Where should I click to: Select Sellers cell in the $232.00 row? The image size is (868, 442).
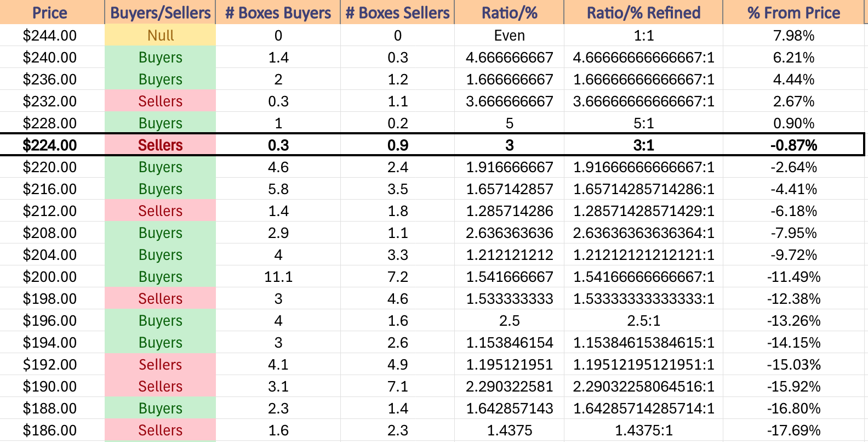coord(160,101)
